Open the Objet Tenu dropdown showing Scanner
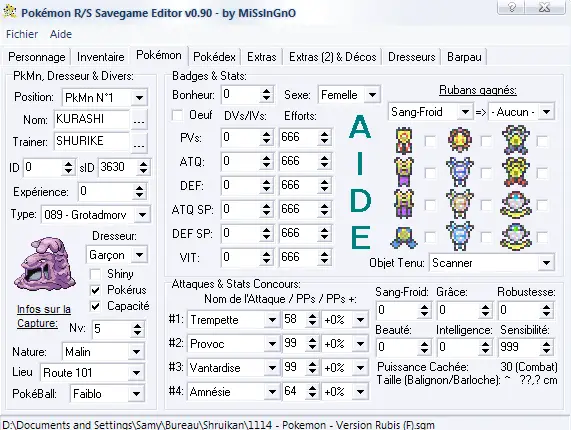Viewport: 571px width, 430px height. pyautogui.click(x=492, y=263)
